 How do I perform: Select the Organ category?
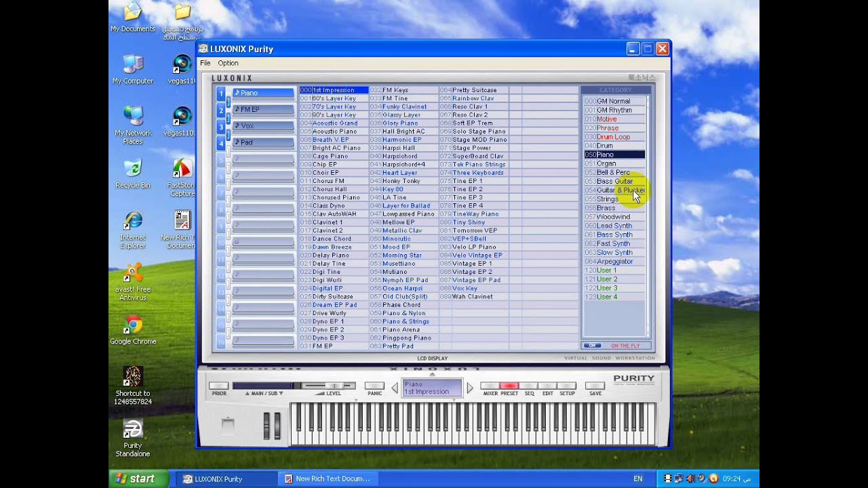coord(614,163)
